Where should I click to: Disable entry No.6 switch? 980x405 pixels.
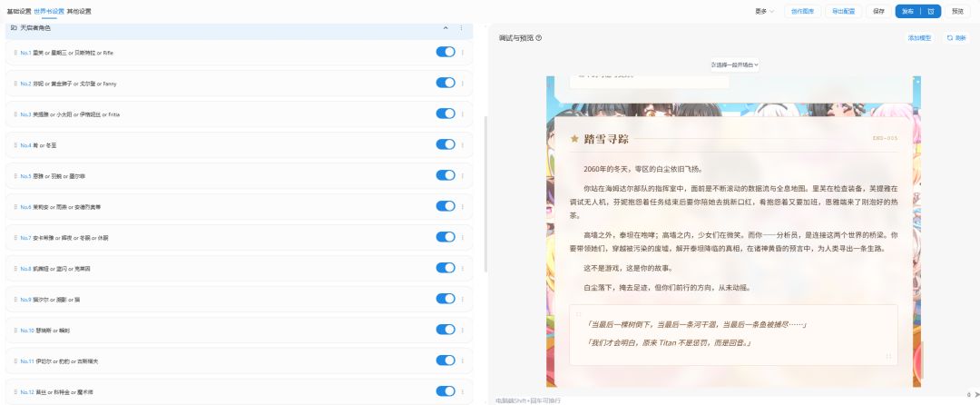[446, 205]
